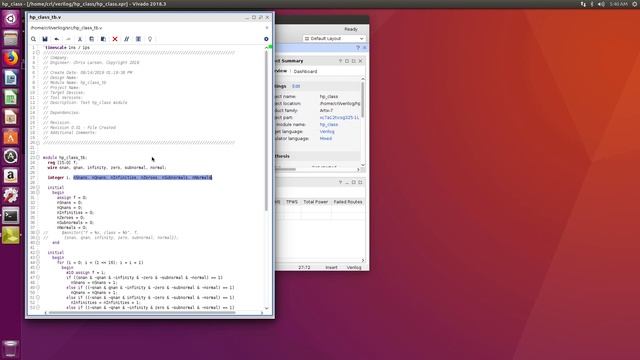The image size is (640, 360).
Task: Collapse the for loop fold at line 44
Action: (x=38, y=262)
